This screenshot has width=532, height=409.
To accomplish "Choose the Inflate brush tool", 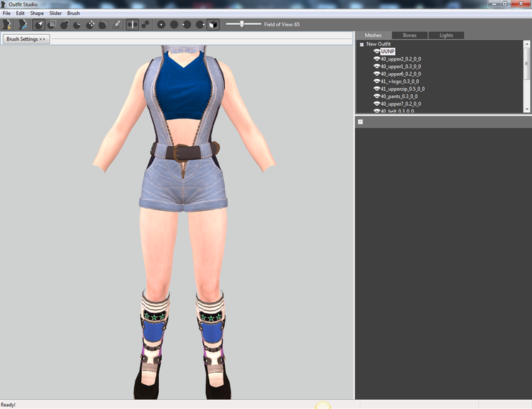I will pyautogui.click(x=65, y=24).
